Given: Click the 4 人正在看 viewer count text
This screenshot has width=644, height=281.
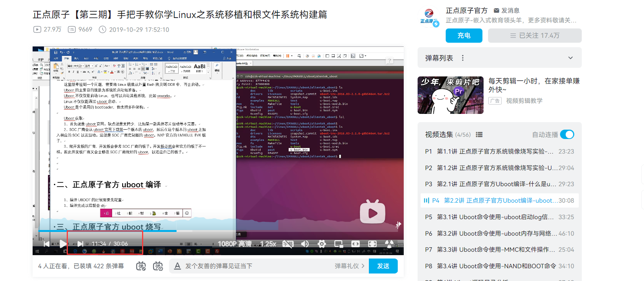Looking at the screenshot, I should tap(53, 266).
